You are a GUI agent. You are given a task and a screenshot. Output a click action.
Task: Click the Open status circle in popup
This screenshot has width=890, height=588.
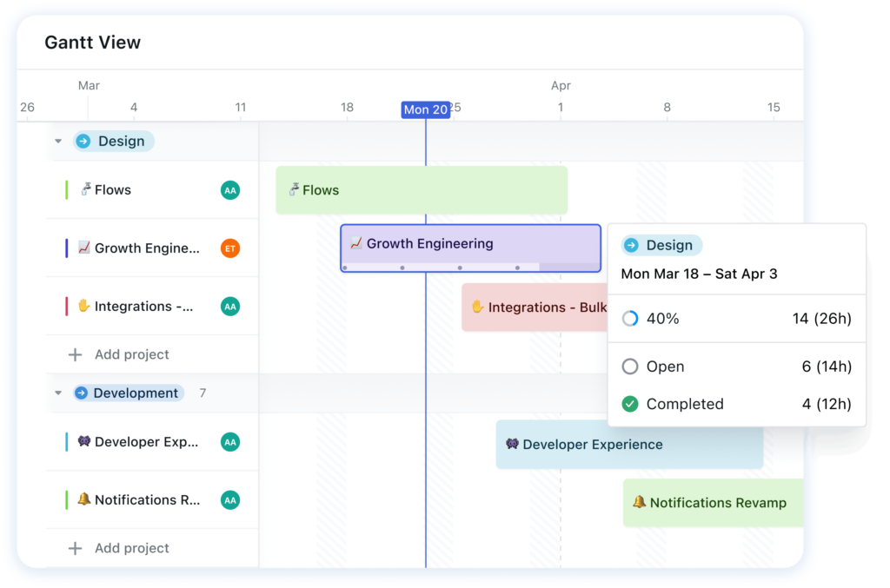pos(630,367)
